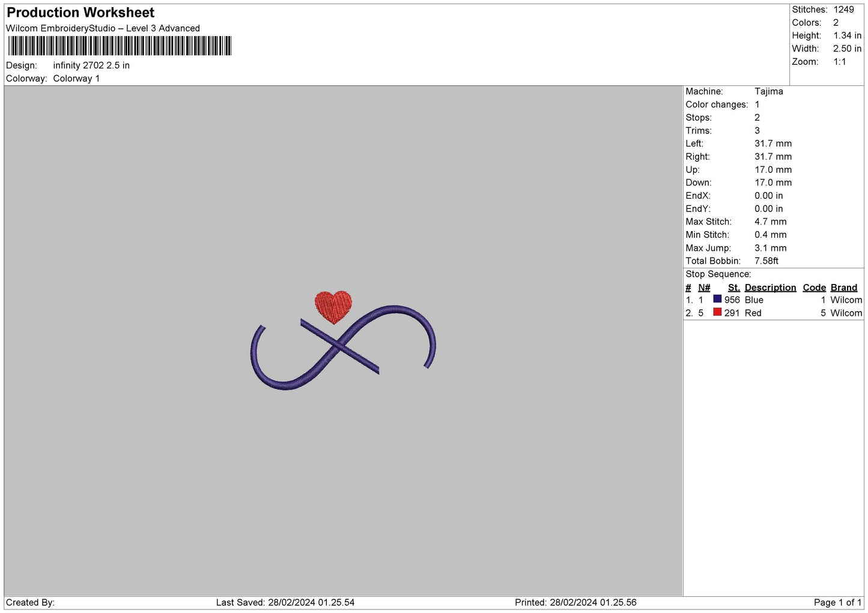Screen dimensions: 868x613
Task: Click the red thread color swatch
Action: click(717, 312)
